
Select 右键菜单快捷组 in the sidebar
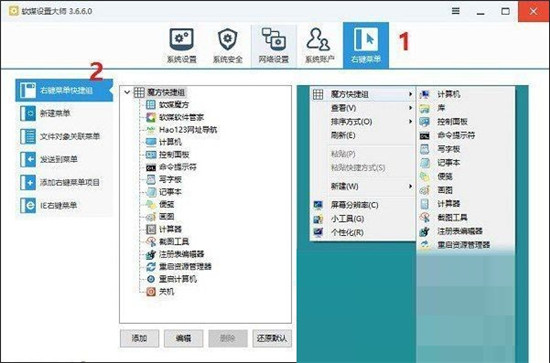64,90
